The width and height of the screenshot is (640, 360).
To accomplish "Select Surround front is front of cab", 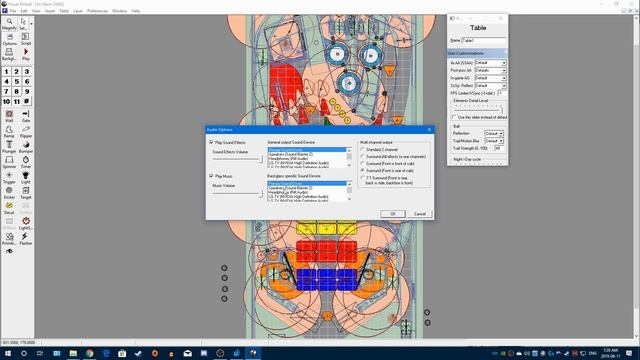I will 362,164.
